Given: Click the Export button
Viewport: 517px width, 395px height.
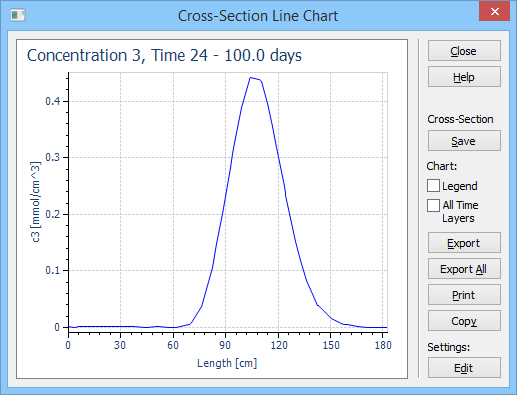Looking at the screenshot, I should (x=464, y=243).
